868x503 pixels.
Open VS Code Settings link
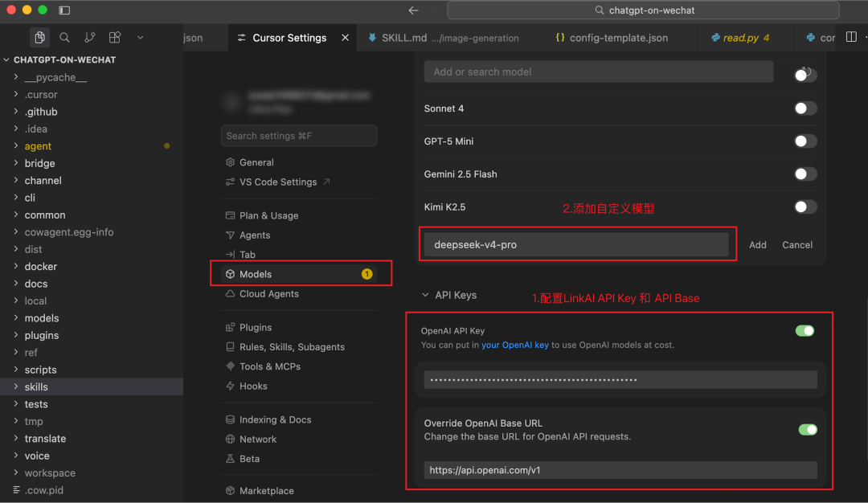[278, 182]
